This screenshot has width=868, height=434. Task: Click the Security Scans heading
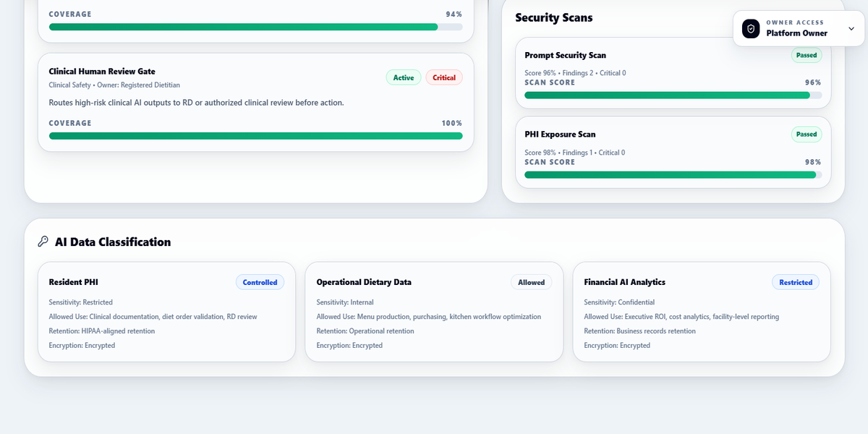553,17
